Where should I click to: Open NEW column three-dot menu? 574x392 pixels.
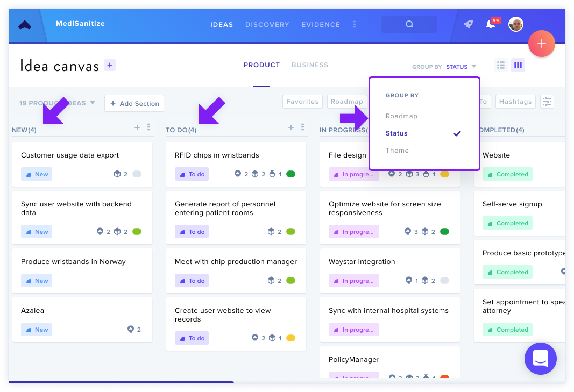148,127
